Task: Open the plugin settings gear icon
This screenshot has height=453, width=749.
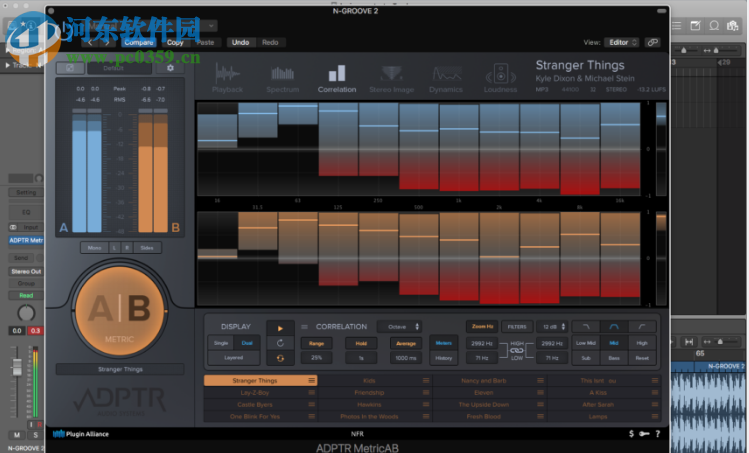Action: pyautogui.click(x=170, y=68)
